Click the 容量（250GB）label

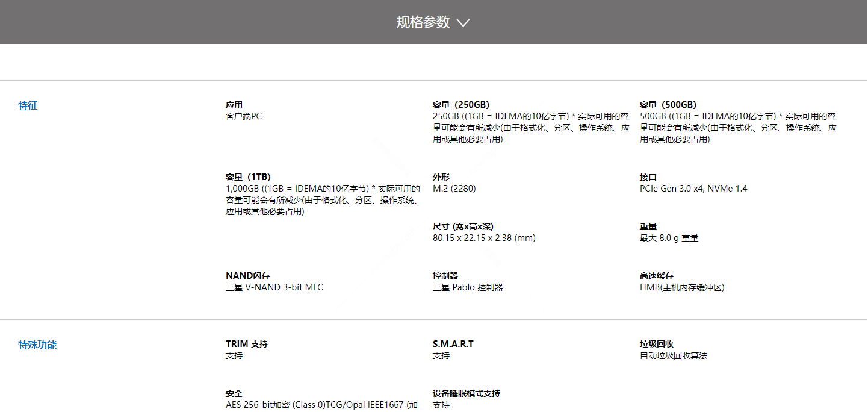click(x=461, y=105)
